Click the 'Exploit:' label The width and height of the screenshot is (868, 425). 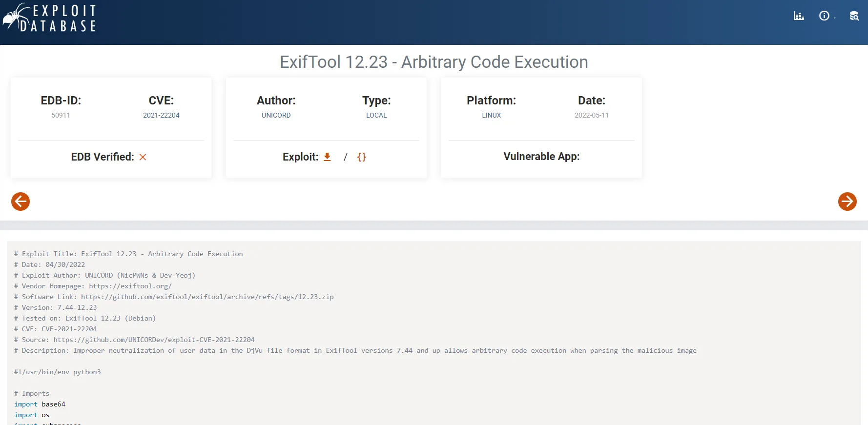(x=301, y=157)
